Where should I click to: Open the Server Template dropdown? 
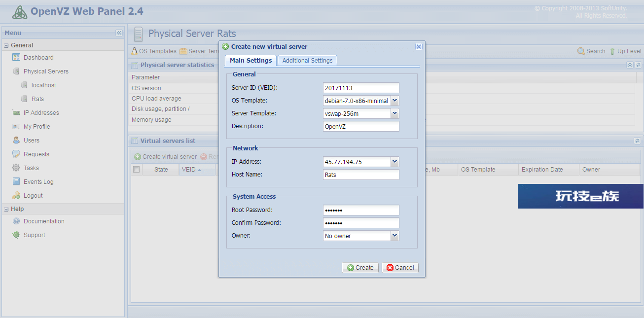point(394,113)
